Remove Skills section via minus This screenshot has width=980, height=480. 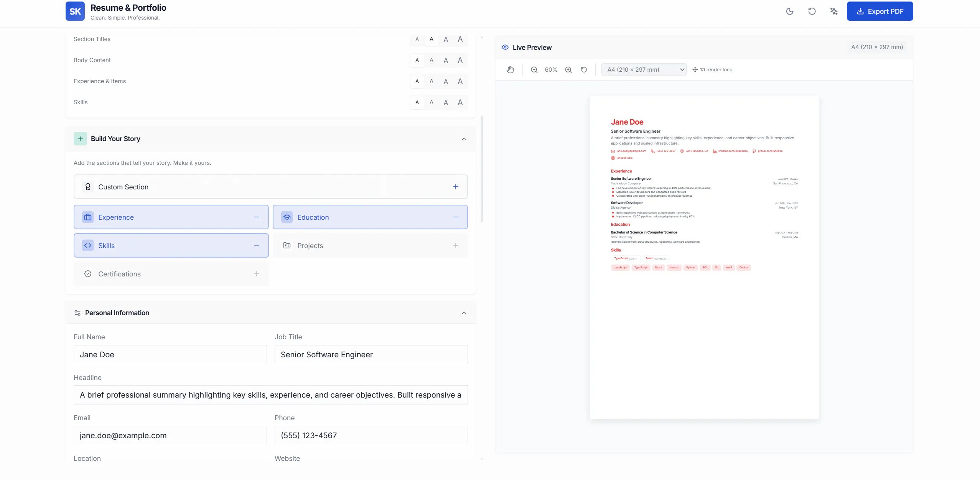[257, 245]
